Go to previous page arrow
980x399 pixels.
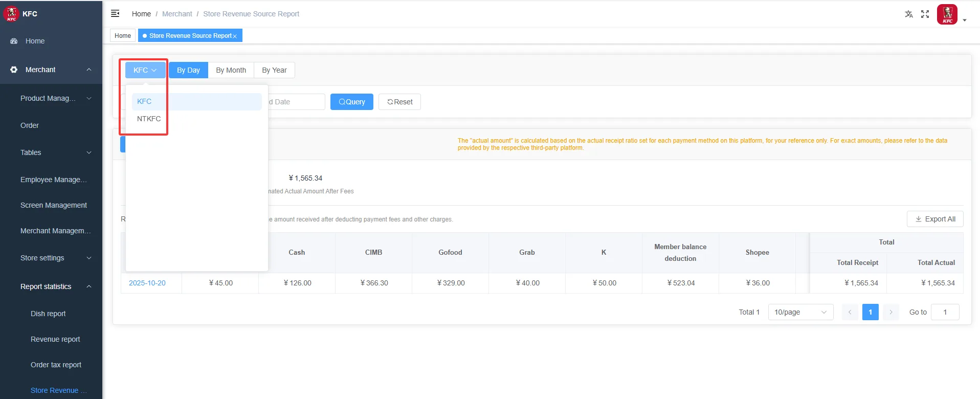coord(850,312)
